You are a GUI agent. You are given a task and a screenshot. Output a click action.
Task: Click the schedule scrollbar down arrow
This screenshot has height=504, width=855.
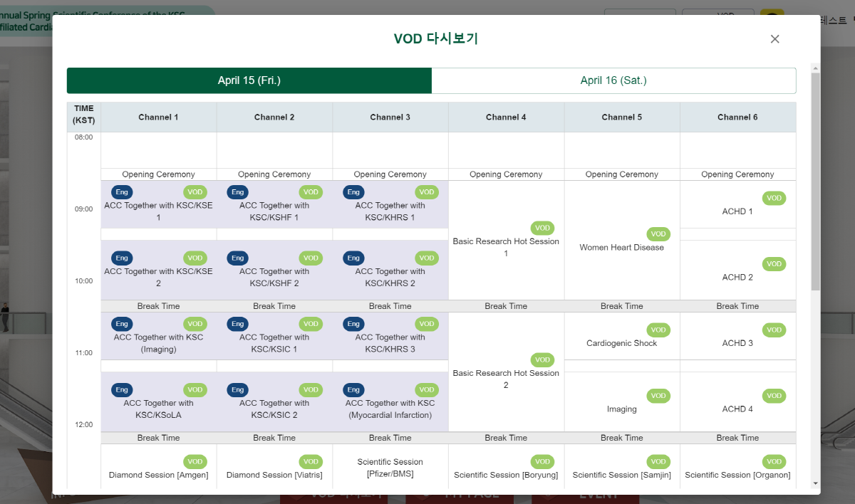tap(815, 483)
